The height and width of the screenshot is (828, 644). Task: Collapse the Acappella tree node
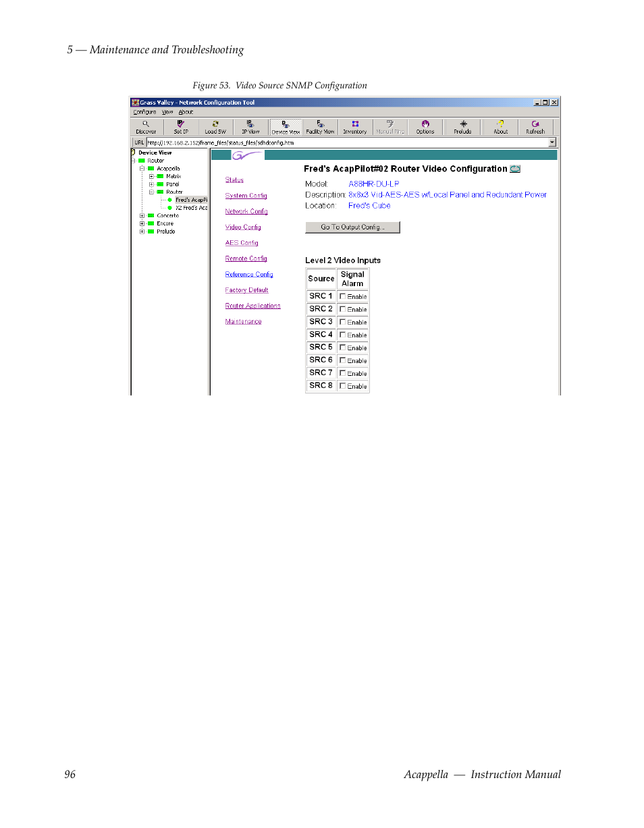[x=141, y=168]
